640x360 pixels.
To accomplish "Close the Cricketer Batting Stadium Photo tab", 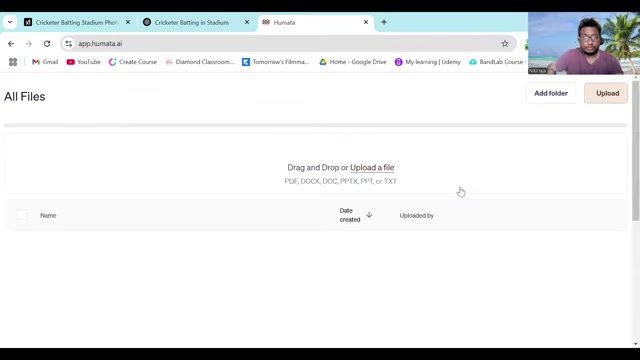I will [128, 22].
